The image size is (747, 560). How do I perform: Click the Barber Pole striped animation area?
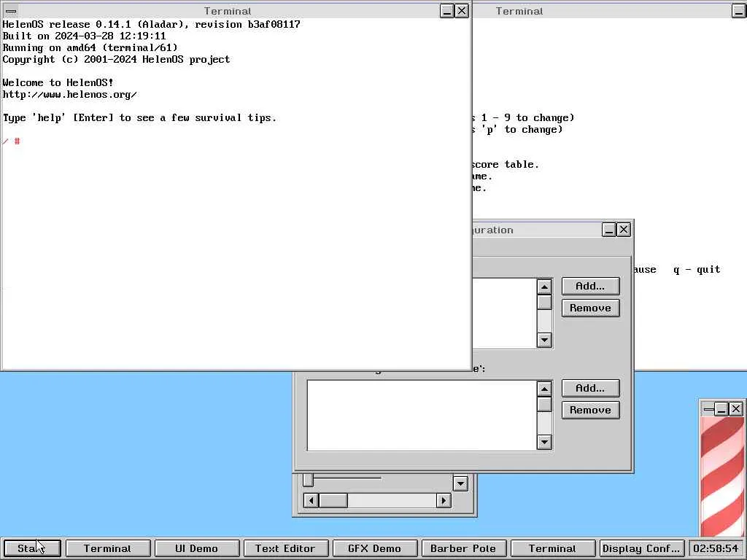[x=721, y=476]
